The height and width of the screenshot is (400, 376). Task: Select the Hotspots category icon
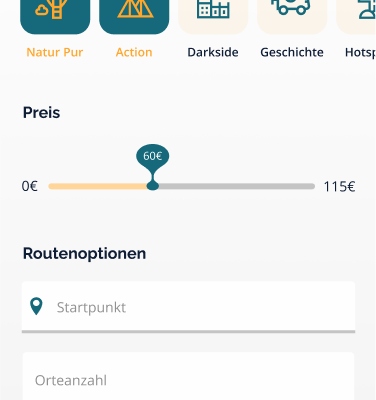tap(356, 17)
